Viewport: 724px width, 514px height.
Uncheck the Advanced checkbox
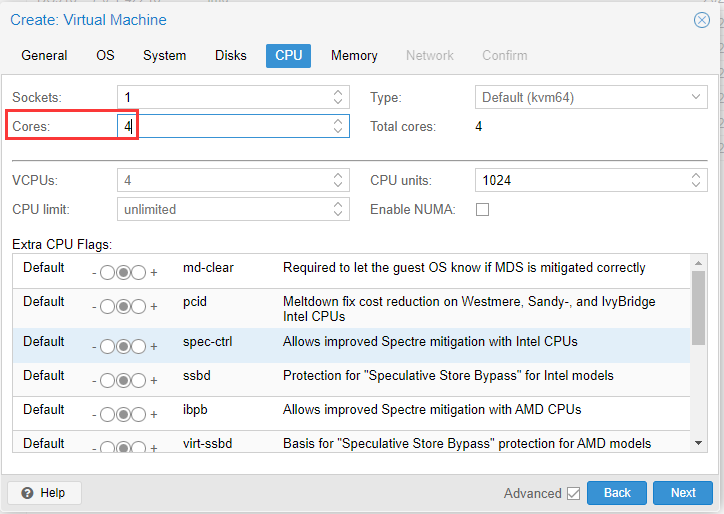click(x=573, y=493)
